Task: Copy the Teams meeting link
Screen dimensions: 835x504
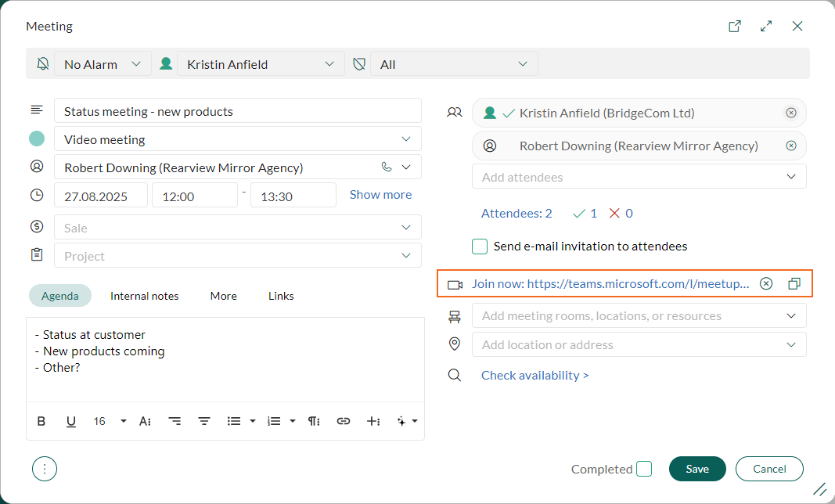Action: (794, 283)
